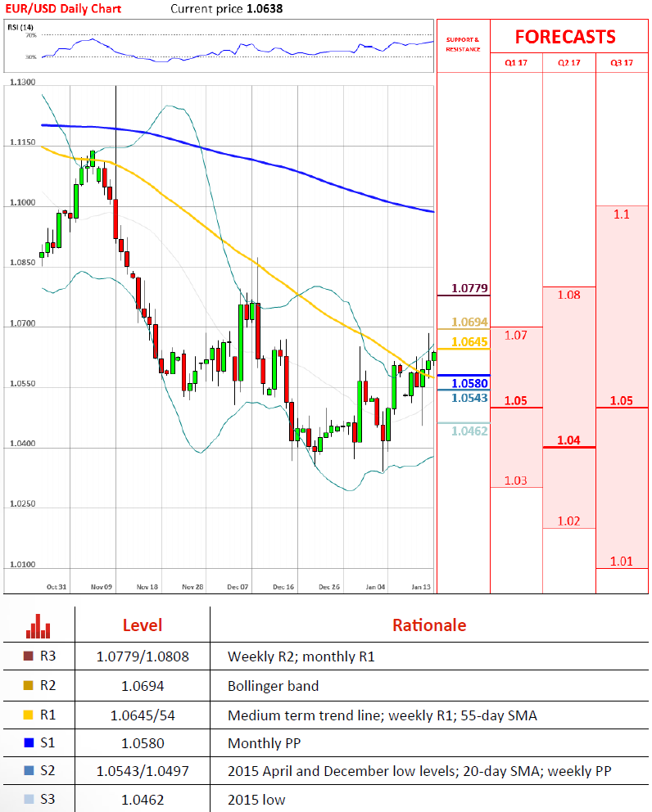Click the rationale mentioning 55-day SMA

click(x=382, y=715)
